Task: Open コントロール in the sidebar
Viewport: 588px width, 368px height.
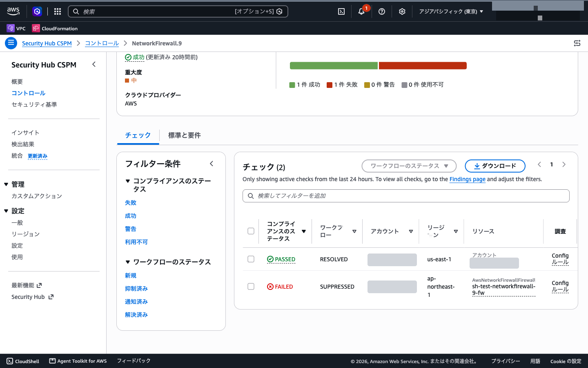Action: (x=28, y=93)
